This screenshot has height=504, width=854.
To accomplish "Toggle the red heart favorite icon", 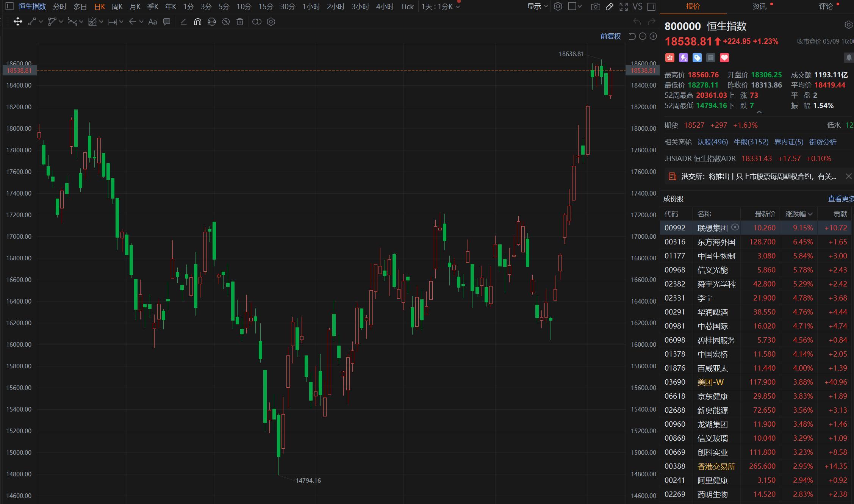I will click(x=724, y=58).
